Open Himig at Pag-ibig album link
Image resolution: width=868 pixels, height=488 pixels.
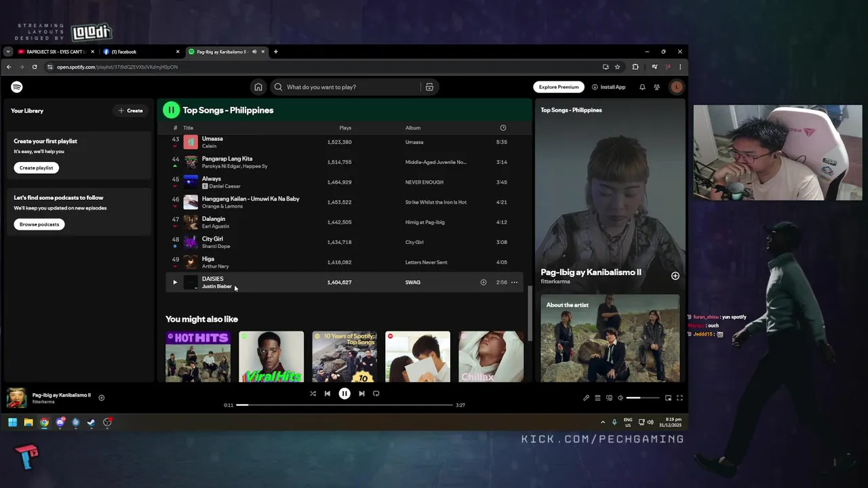click(425, 222)
